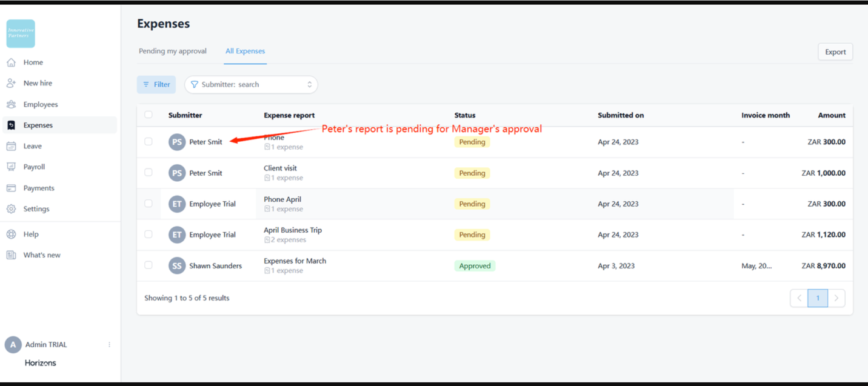Select the checkbox for Peter Smit's Client visit
Screen dimensions: 868x386
149,173
